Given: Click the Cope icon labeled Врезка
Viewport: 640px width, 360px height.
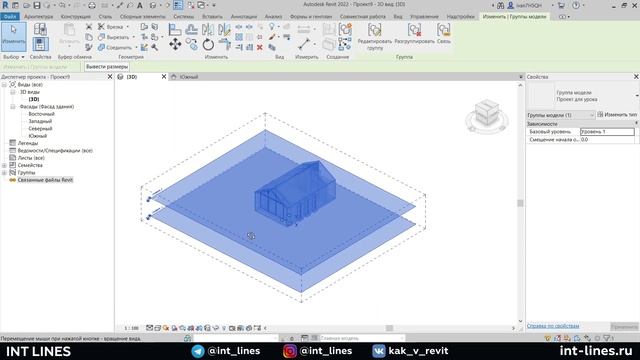Looking at the screenshot, I should pyautogui.click(x=101, y=27).
